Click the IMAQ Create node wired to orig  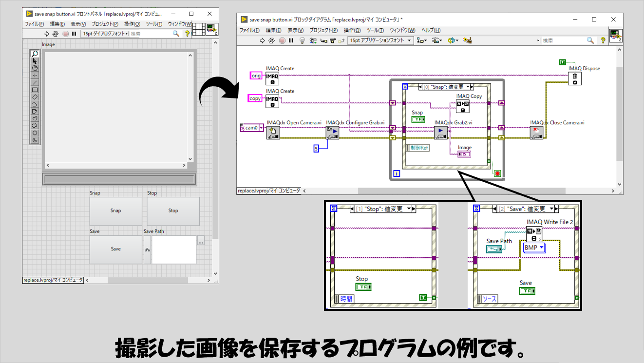[x=272, y=78]
